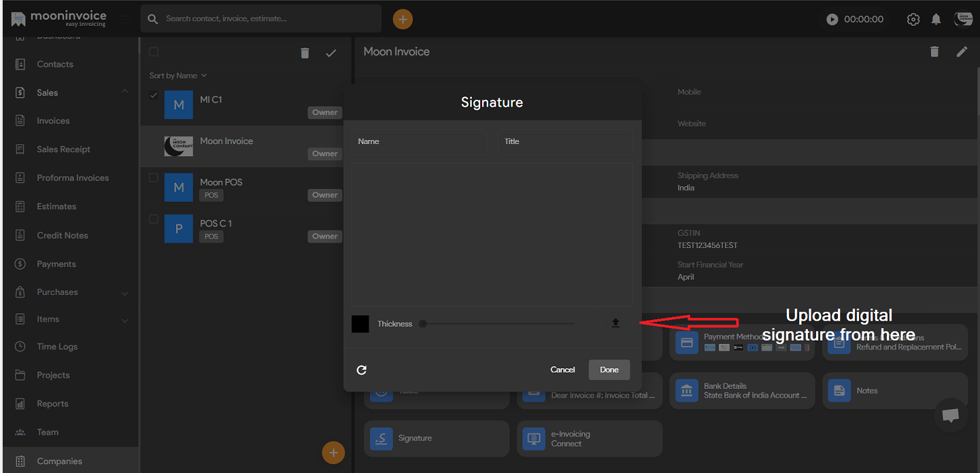Check the Moon POS company checkbox

(x=154, y=178)
